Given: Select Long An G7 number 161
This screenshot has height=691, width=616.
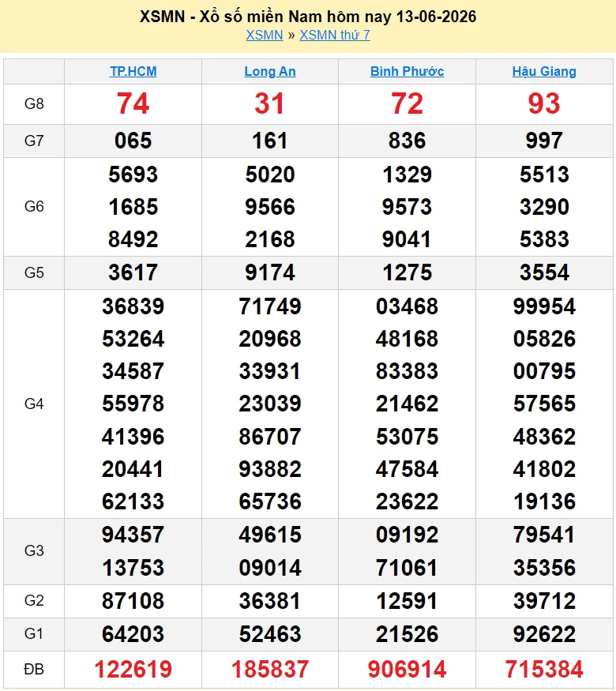Looking at the screenshot, I should pyautogui.click(x=270, y=141).
